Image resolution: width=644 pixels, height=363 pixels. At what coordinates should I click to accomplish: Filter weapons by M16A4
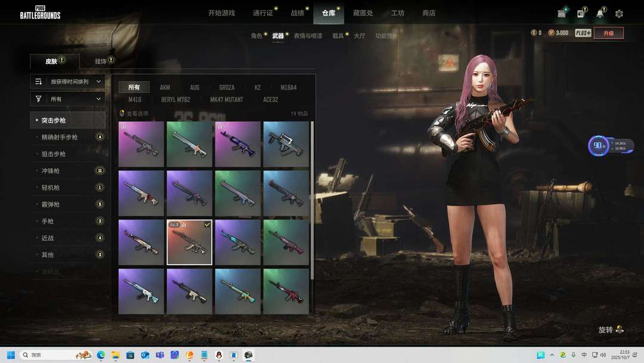[289, 87]
